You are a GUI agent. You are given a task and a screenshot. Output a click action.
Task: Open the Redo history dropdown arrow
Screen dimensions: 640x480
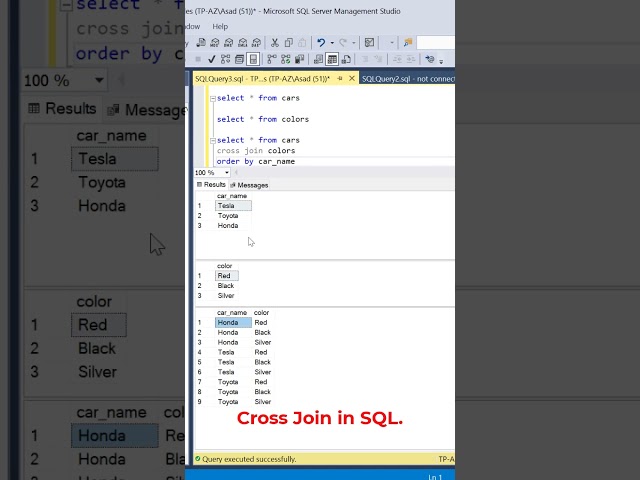point(353,42)
